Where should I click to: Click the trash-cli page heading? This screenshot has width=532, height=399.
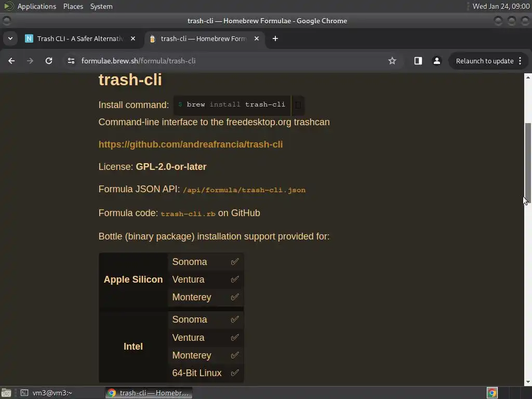coord(130,79)
